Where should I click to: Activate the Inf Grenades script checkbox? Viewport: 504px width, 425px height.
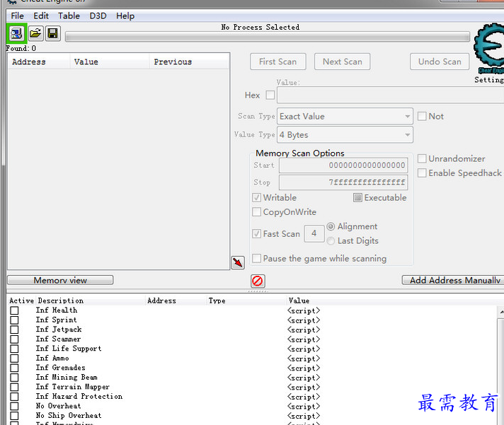tap(14, 368)
